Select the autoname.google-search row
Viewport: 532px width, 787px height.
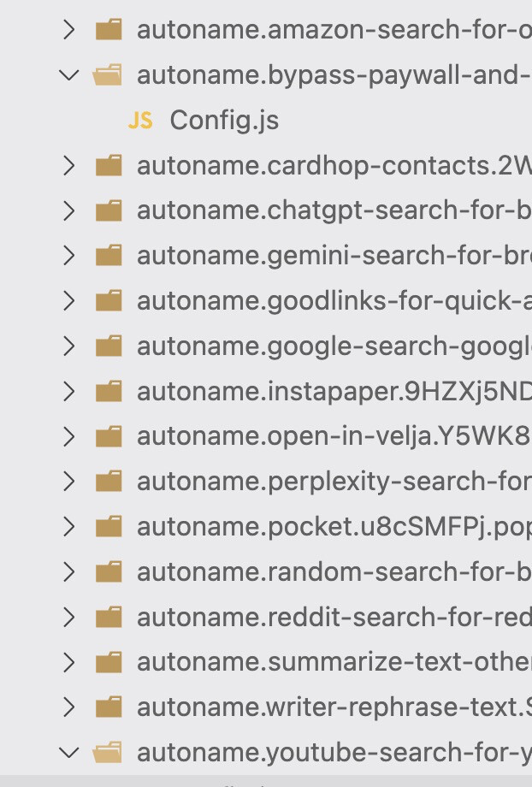click(x=266, y=346)
